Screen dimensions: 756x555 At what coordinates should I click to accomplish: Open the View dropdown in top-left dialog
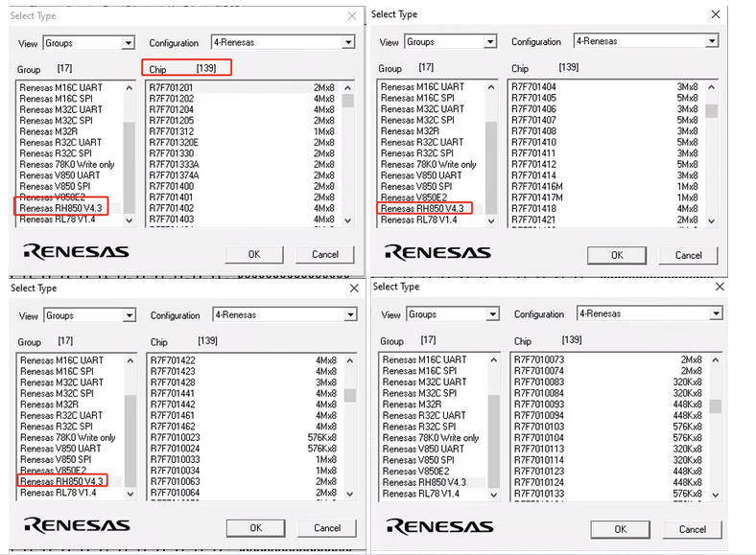coord(128,43)
